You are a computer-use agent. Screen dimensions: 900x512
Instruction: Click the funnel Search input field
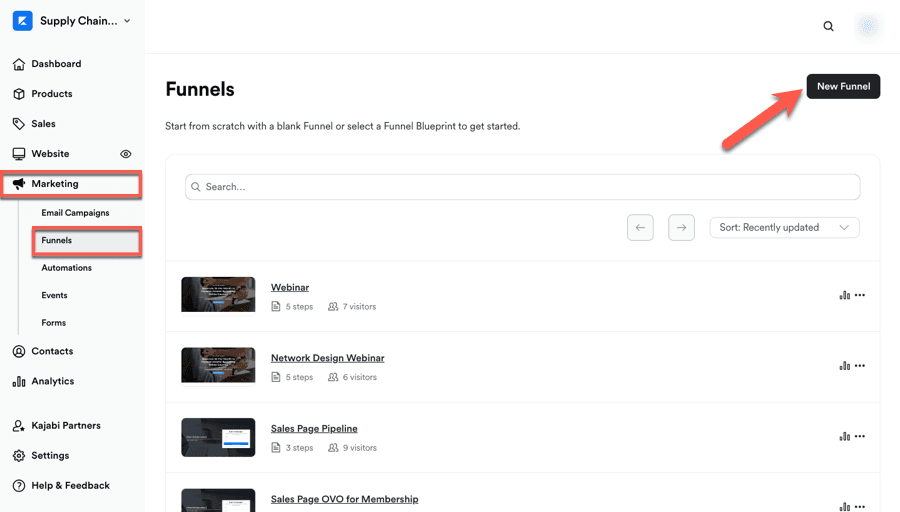point(522,187)
